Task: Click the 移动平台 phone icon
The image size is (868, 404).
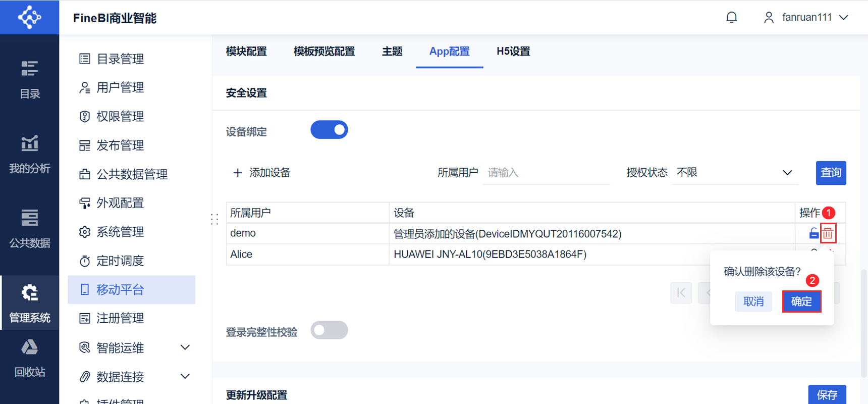Action: click(85, 289)
